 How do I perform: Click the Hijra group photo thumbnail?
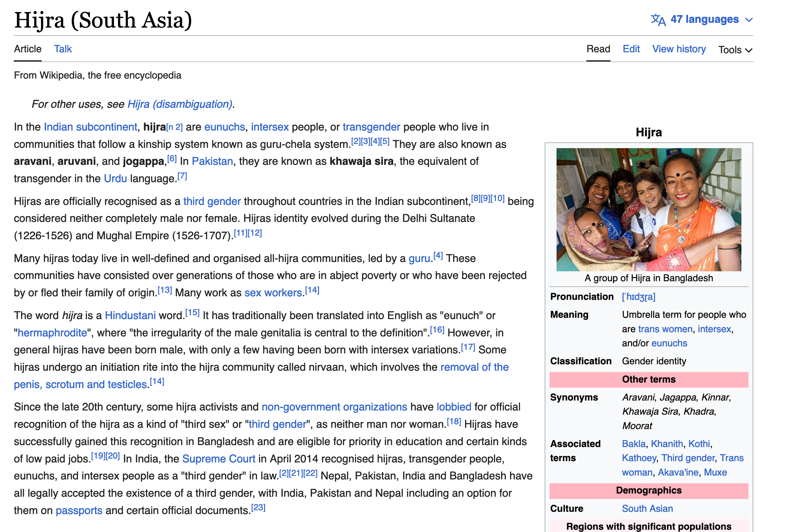[648, 209]
